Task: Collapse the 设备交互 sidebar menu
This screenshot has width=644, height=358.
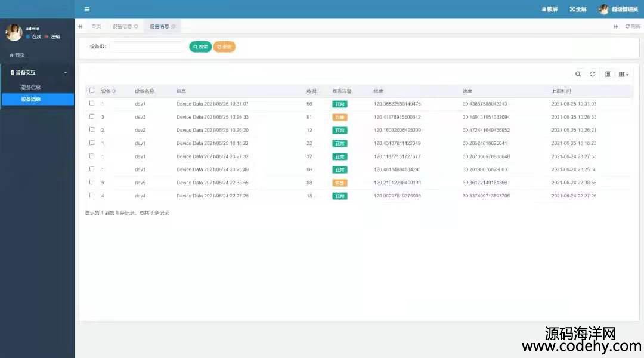Action: click(37, 72)
